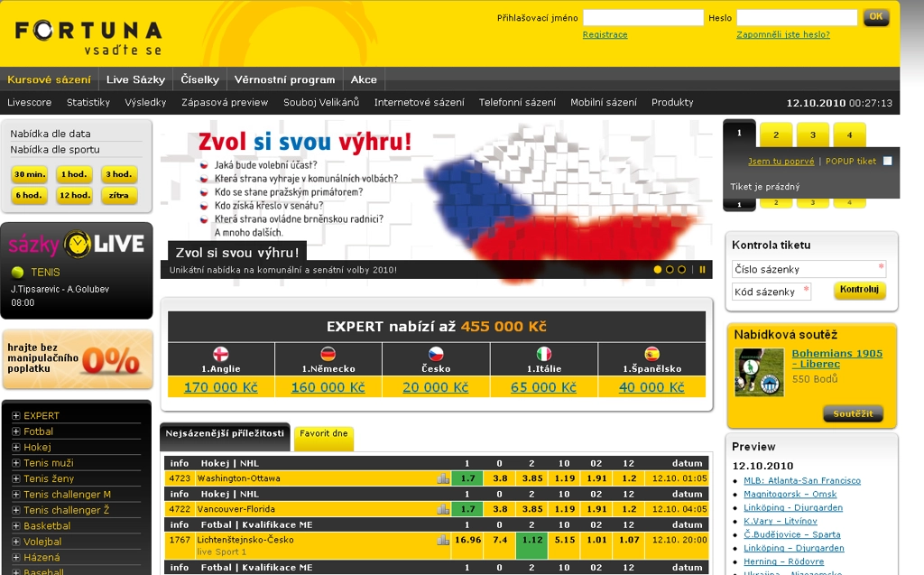Select odds 1.7 for Washington-Ottawa
Viewport: 924px width, 575px height.
click(468, 478)
